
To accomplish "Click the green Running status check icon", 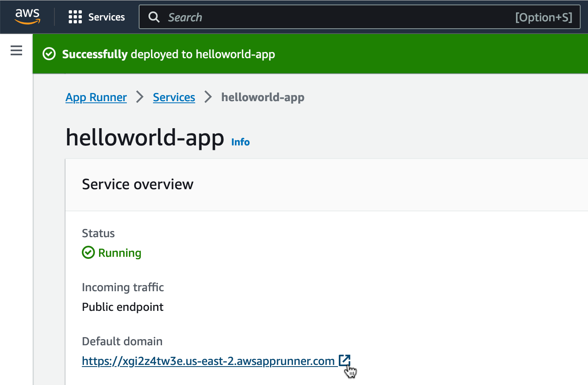I will pyautogui.click(x=88, y=253).
